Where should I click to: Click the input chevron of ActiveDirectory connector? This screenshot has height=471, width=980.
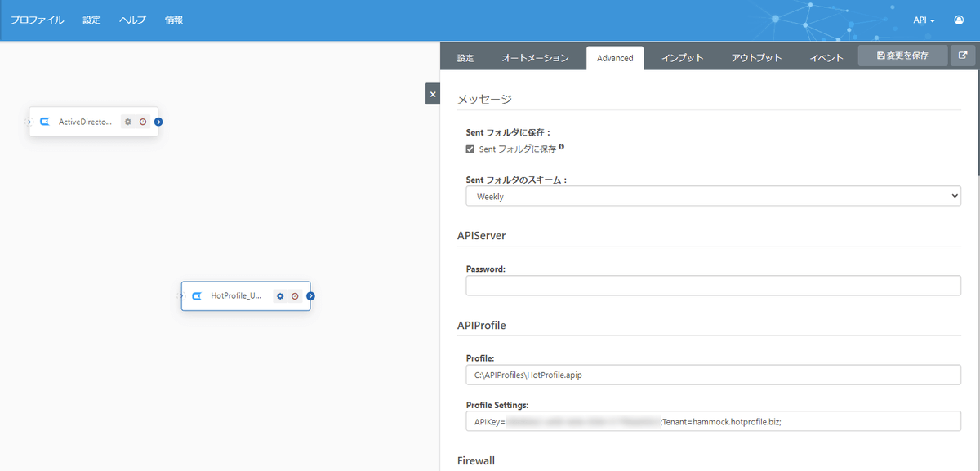pos(29,122)
